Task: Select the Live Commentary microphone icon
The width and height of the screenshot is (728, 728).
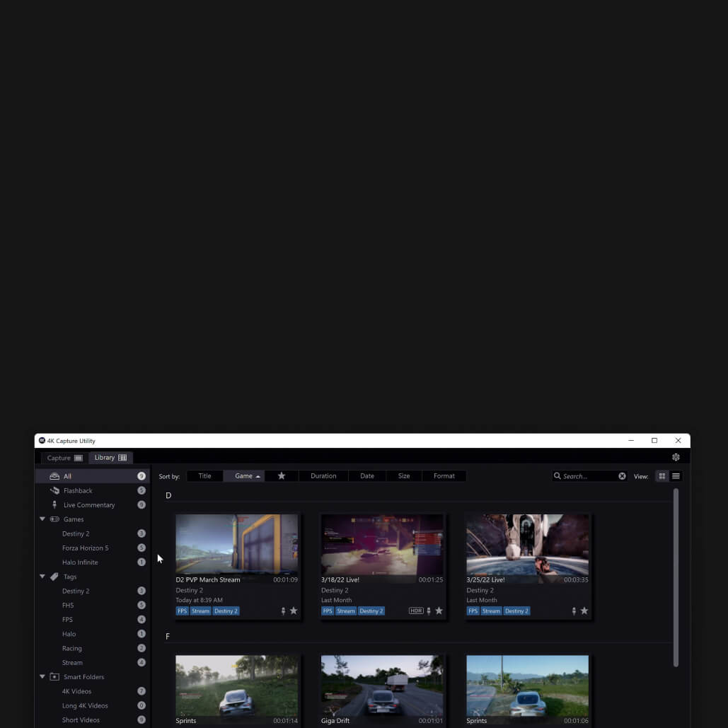Action: click(x=54, y=504)
